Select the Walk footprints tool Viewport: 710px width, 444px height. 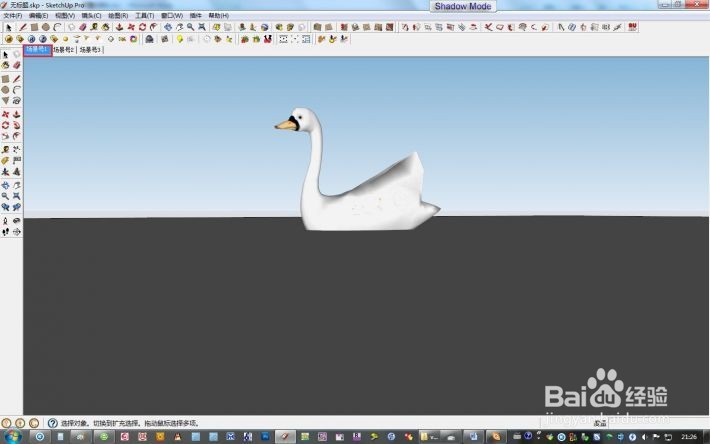(x=5, y=232)
